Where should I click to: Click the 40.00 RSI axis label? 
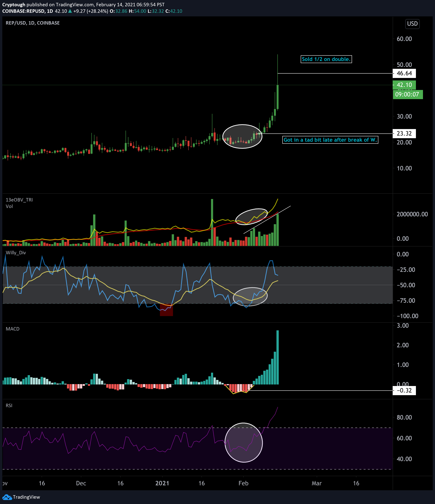(404, 459)
